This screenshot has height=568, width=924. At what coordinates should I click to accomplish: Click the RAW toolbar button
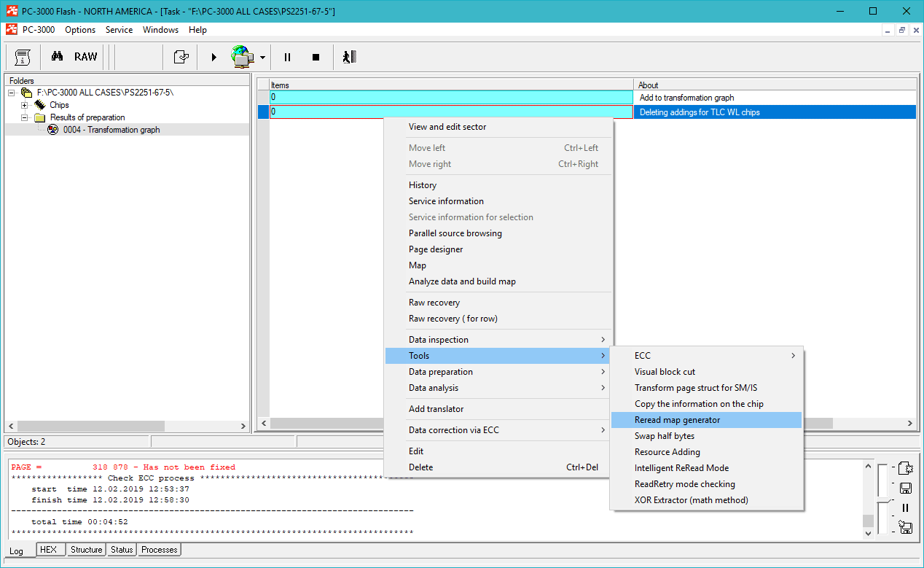(85, 57)
